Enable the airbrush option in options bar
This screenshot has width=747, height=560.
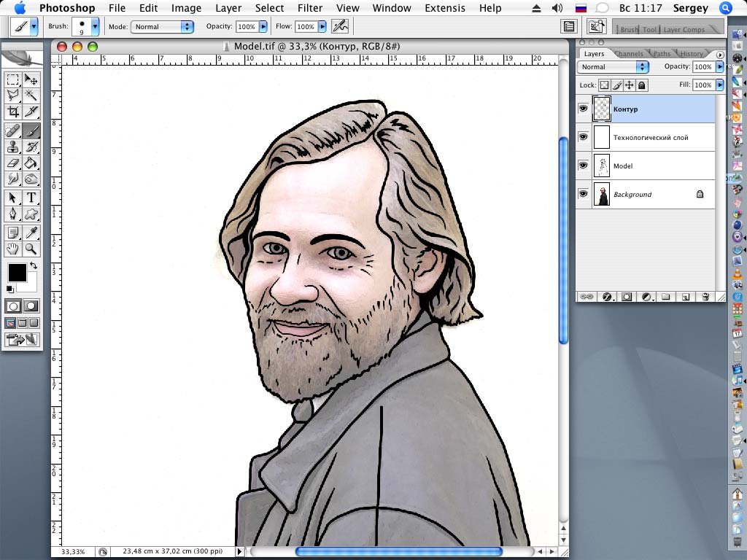339,26
